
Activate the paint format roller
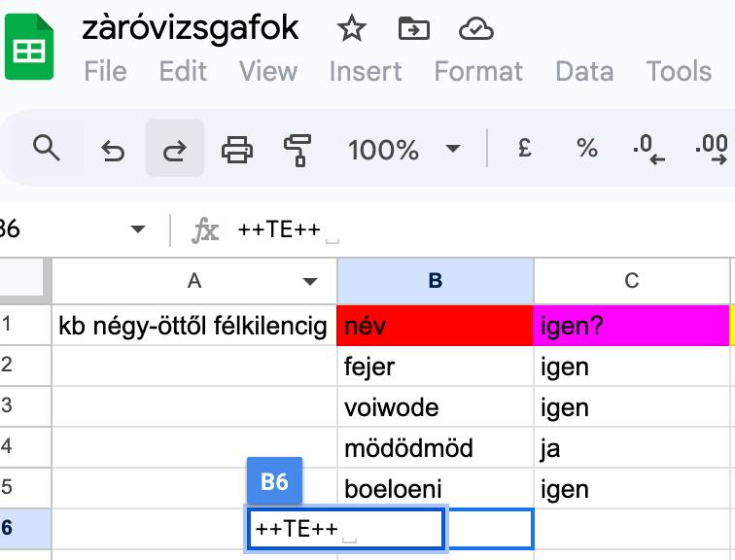[297, 150]
